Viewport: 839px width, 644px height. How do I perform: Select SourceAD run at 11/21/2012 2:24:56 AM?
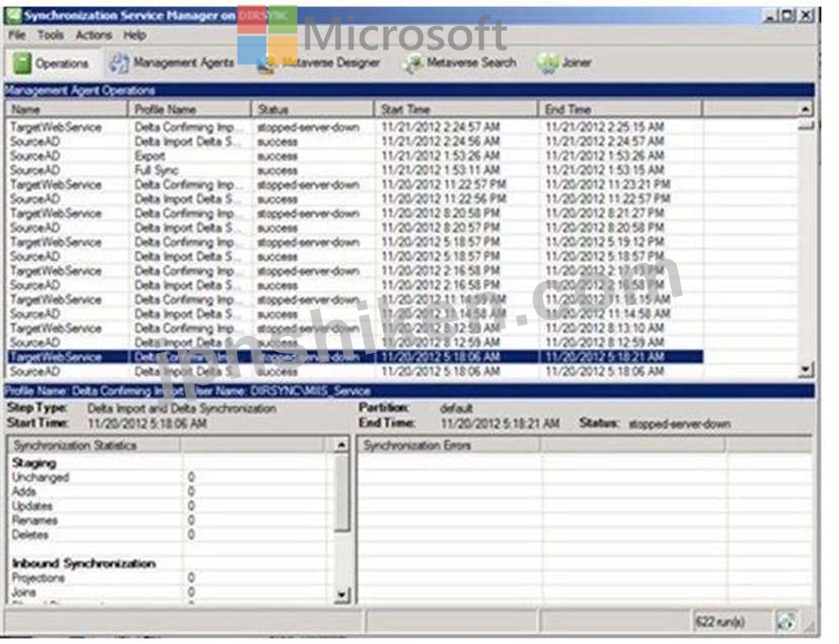pos(355,141)
